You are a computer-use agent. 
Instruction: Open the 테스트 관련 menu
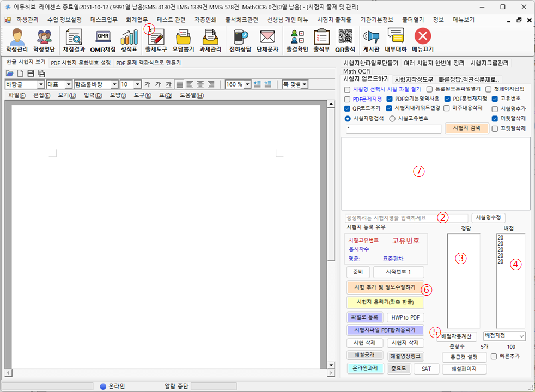coord(171,20)
